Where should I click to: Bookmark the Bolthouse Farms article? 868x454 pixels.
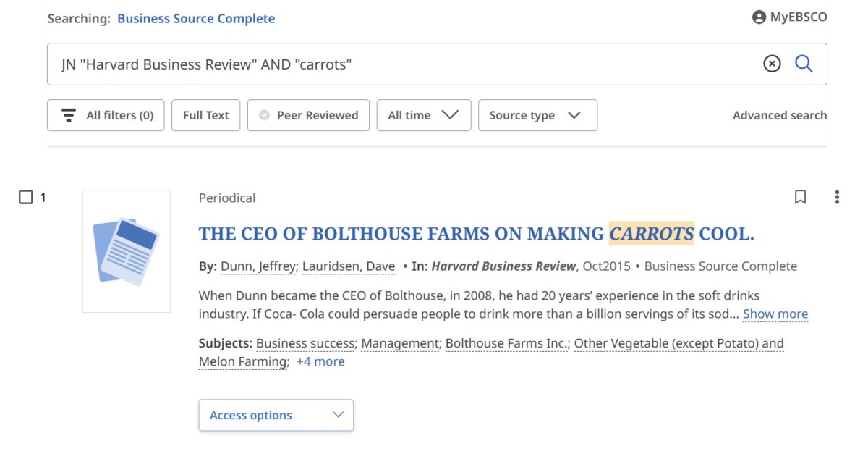click(x=800, y=197)
